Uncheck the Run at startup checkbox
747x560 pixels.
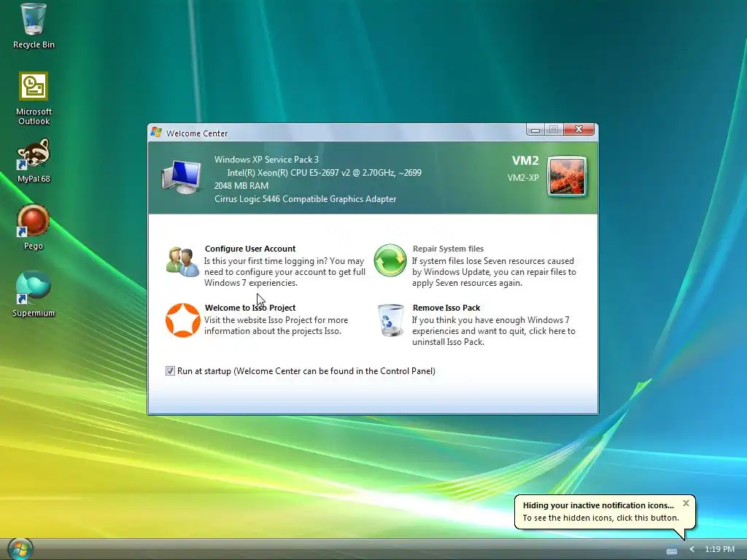[170, 370]
